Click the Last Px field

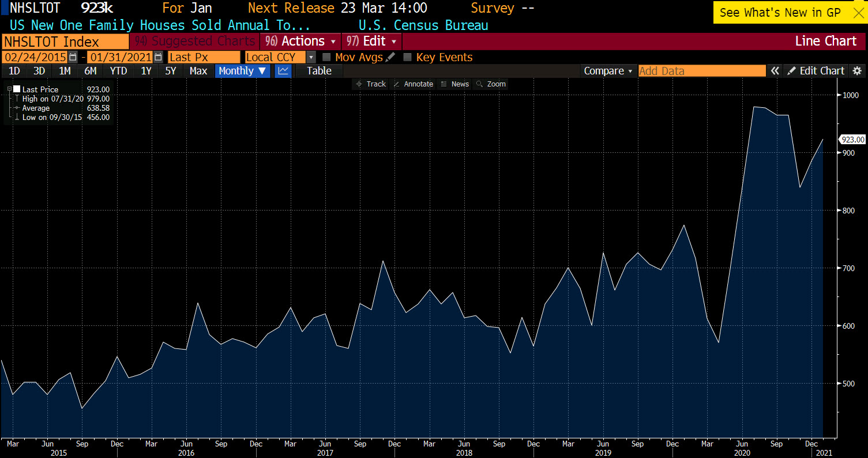coord(204,57)
